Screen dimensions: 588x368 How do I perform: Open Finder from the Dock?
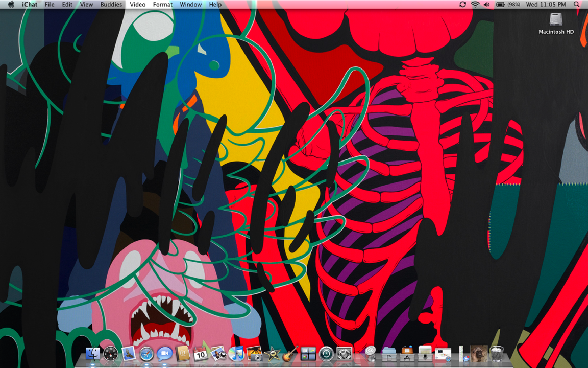(92, 354)
